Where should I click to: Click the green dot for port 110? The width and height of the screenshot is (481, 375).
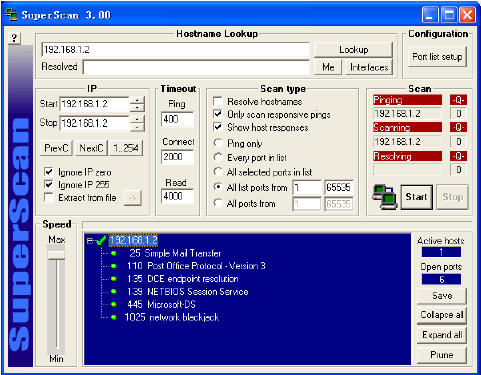click(x=114, y=266)
